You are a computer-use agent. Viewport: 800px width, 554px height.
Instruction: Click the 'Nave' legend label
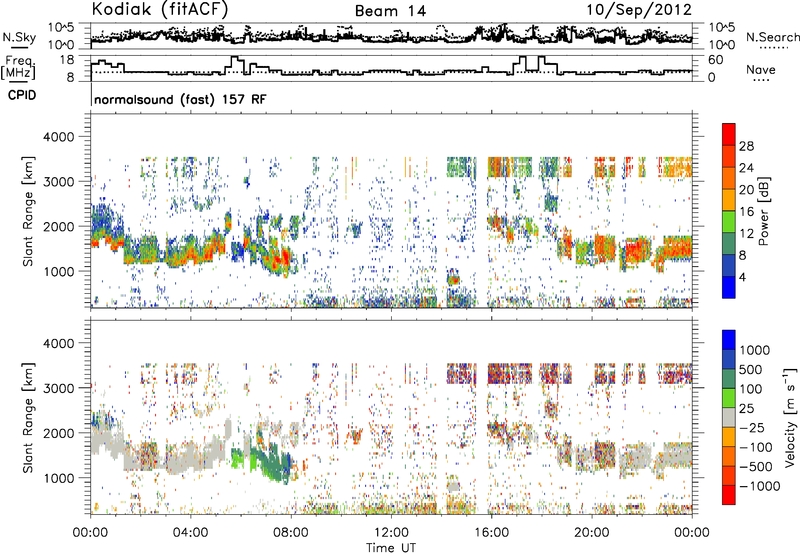[761, 69]
